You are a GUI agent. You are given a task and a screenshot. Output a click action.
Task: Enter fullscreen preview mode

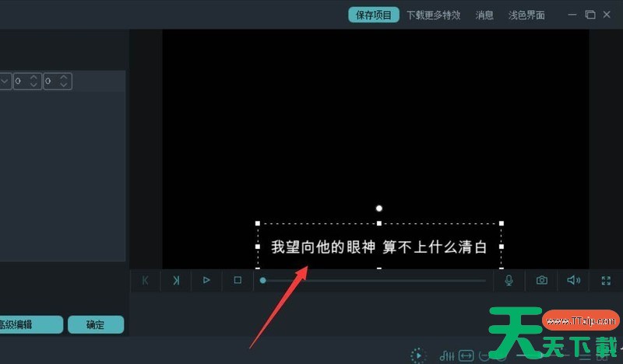coord(606,281)
